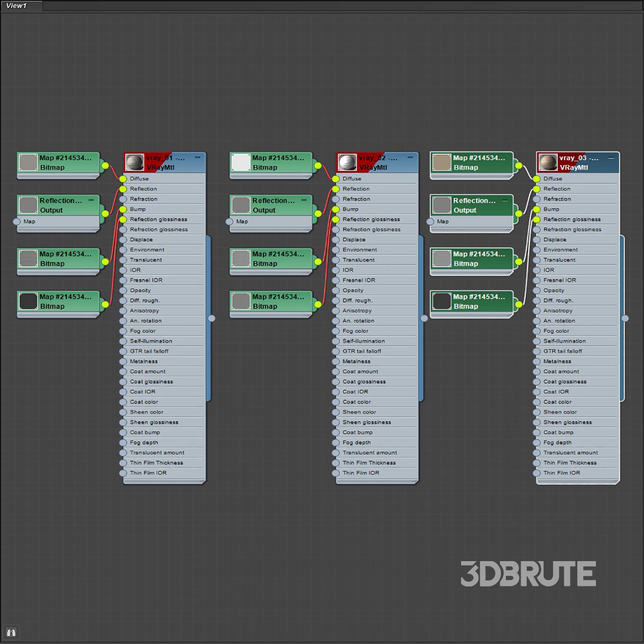Switch to the View1 tab
This screenshot has width=644, height=644.
click(17, 6)
